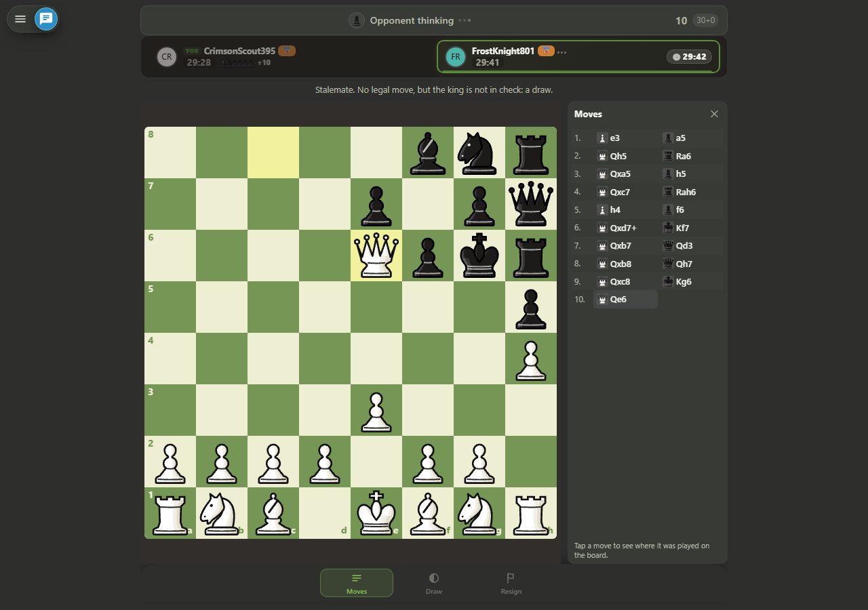
Task: Click the FR opponent avatar
Action: 456,57
